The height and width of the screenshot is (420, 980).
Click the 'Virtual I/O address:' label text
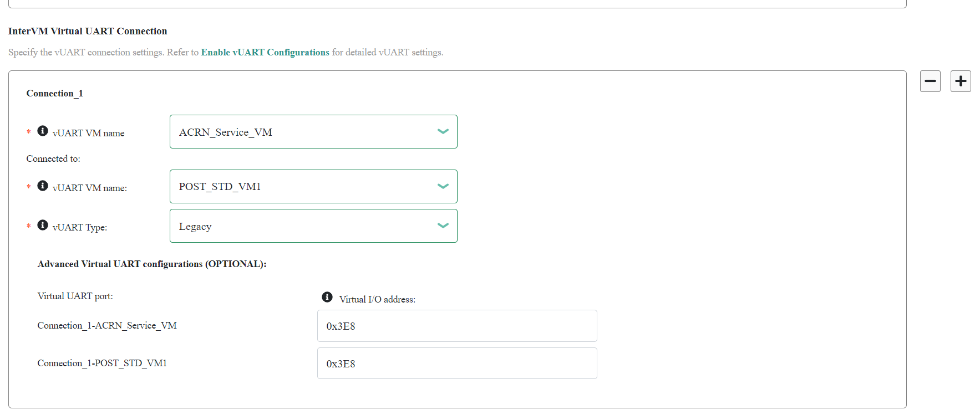pyautogui.click(x=377, y=299)
